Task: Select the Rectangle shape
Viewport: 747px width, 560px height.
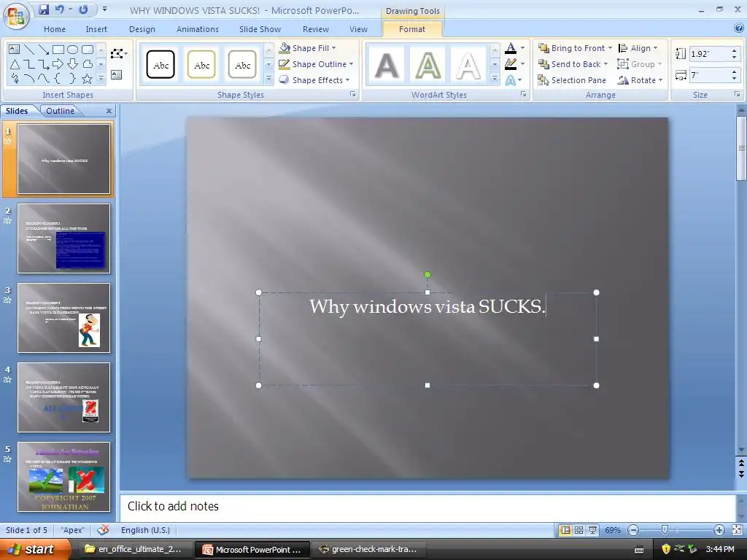Action: (58, 50)
